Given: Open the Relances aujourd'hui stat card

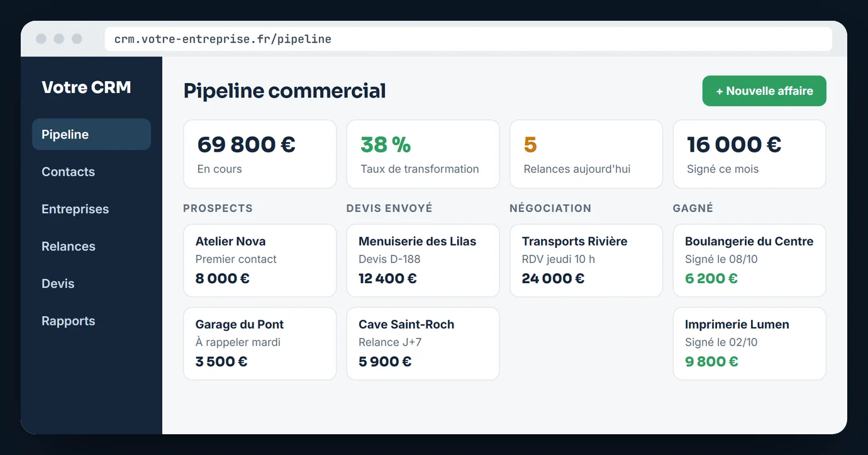Looking at the screenshot, I should point(586,154).
